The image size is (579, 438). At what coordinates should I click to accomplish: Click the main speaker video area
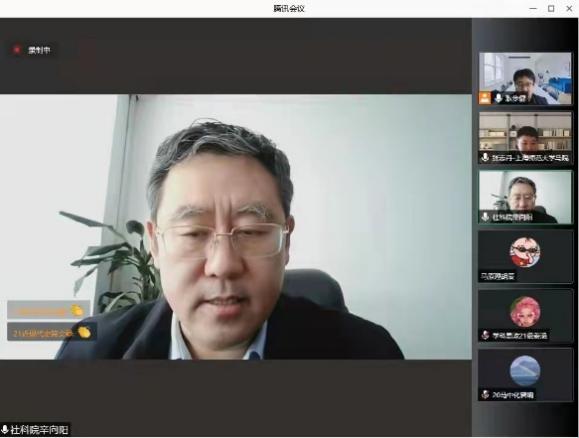pyautogui.click(x=236, y=227)
